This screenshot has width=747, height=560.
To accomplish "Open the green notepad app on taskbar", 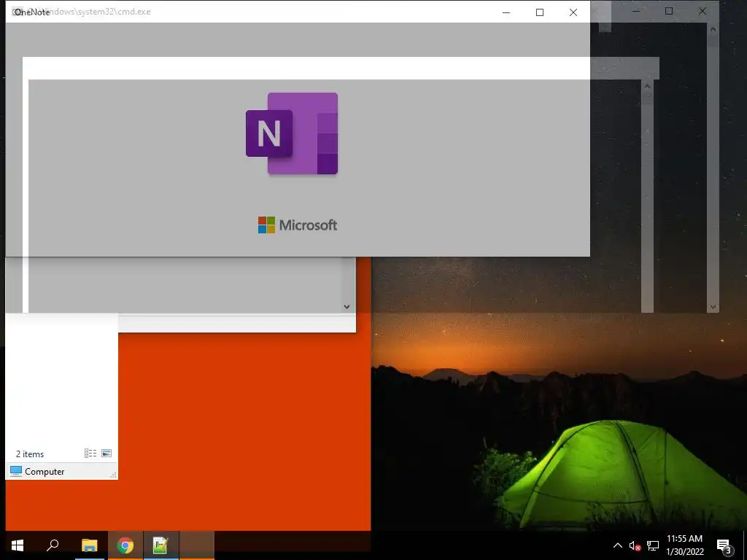I will (x=160, y=545).
